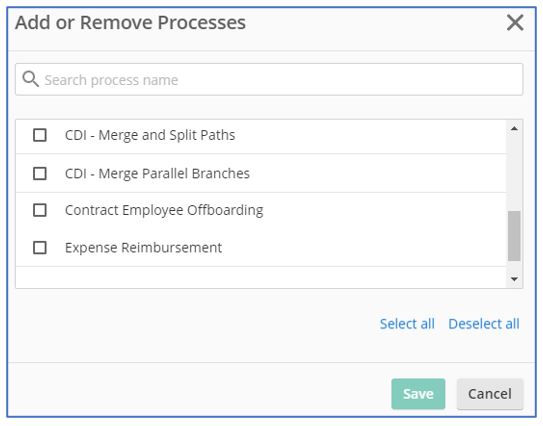Click the magnifier search icon

point(30,79)
